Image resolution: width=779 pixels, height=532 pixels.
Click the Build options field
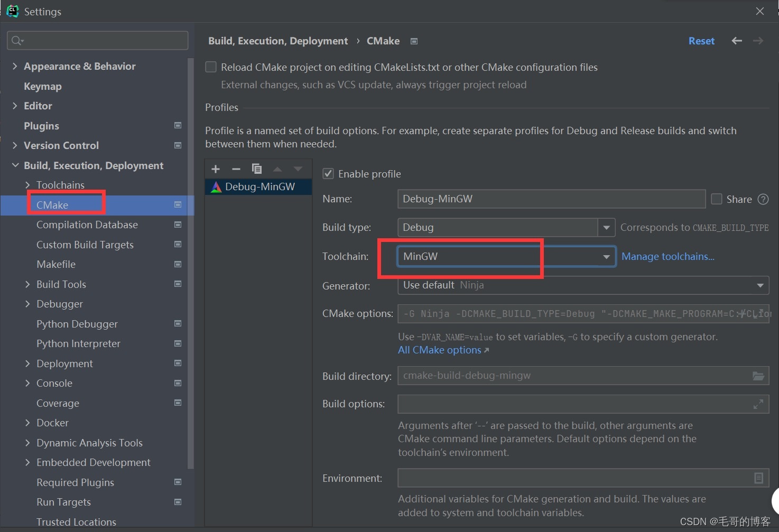click(583, 404)
